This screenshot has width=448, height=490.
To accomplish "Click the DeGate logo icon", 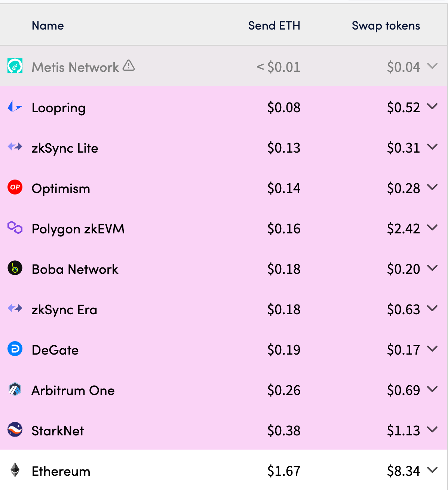I will pos(15,349).
